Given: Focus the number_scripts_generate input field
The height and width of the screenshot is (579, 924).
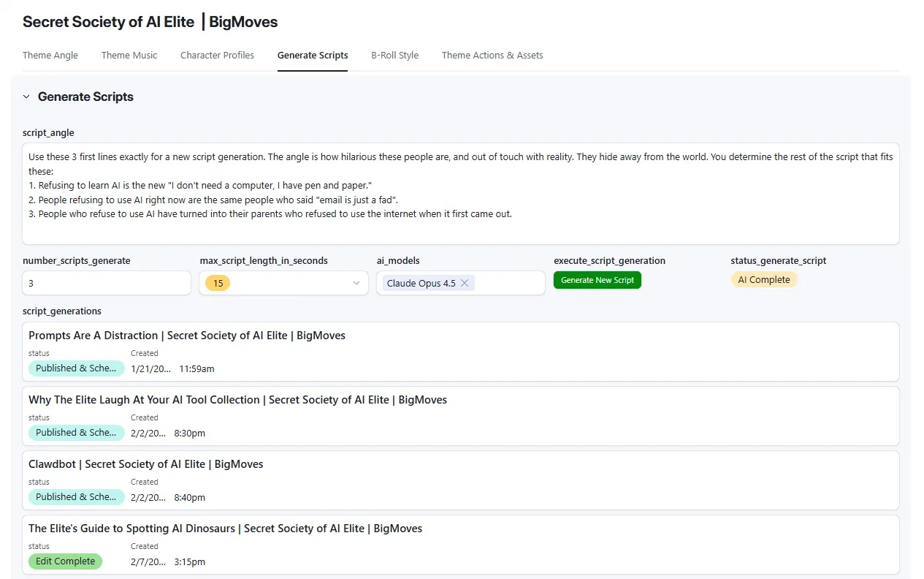Looking at the screenshot, I should coord(107,283).
